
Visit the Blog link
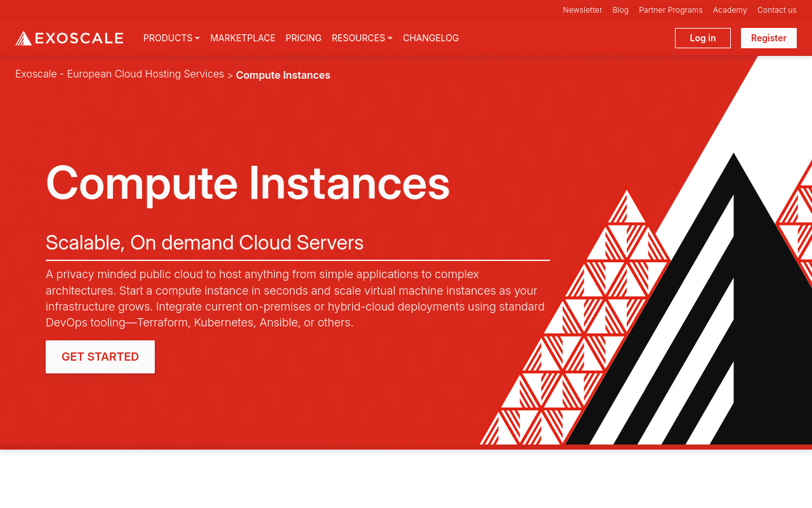pos(620,10)
